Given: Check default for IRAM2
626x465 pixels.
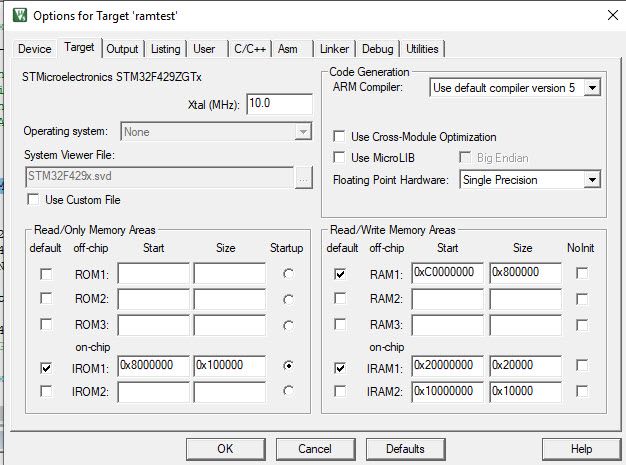Looking at the screenshot, I should (x=340, y=391).
